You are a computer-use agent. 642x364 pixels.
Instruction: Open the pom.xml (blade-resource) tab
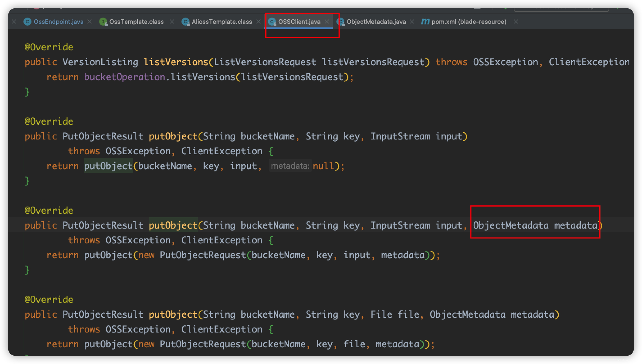coord(469,22)
